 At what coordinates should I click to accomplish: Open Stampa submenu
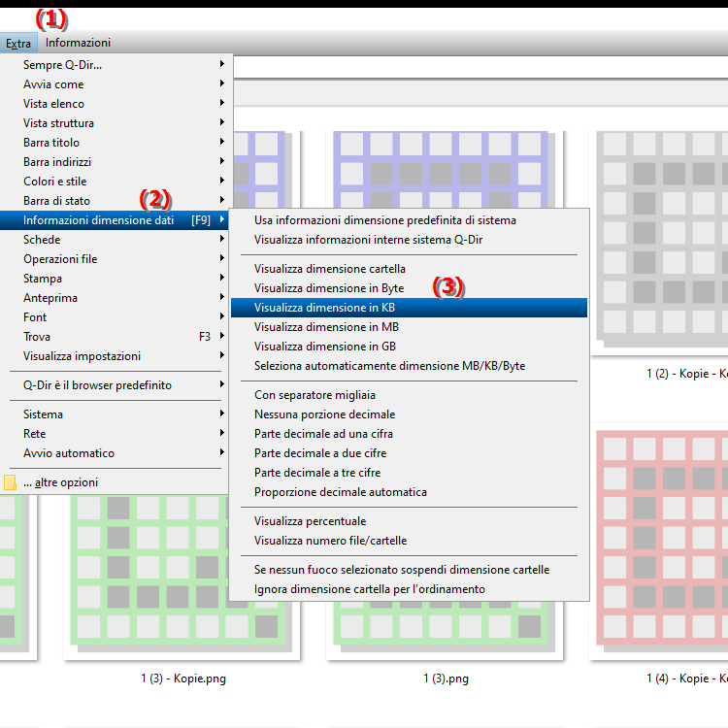pos(115,279)
